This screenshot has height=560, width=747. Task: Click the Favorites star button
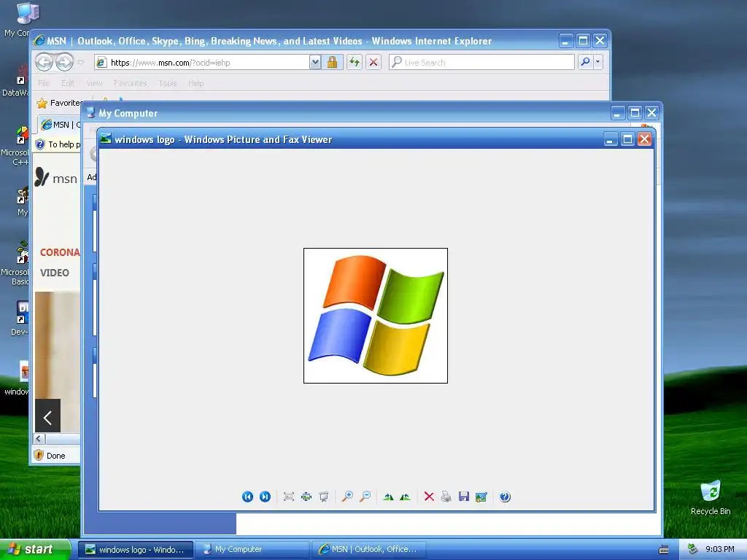point(59,103)
